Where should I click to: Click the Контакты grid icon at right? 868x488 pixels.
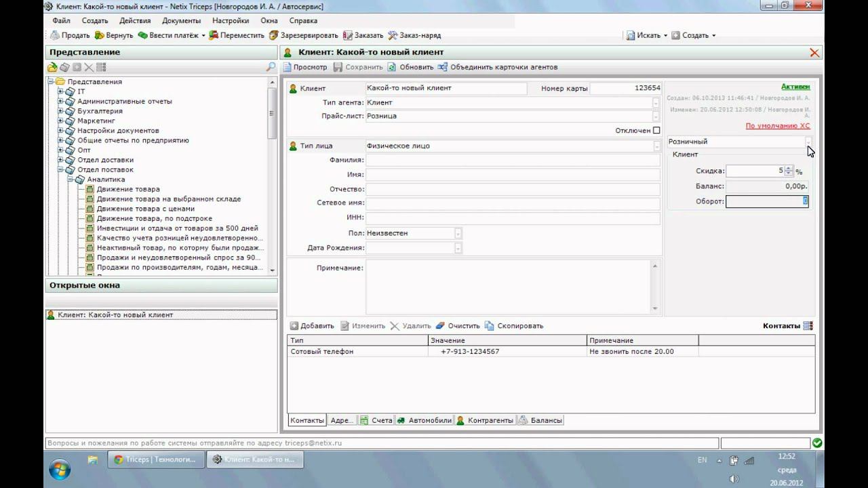pos(808,326)
